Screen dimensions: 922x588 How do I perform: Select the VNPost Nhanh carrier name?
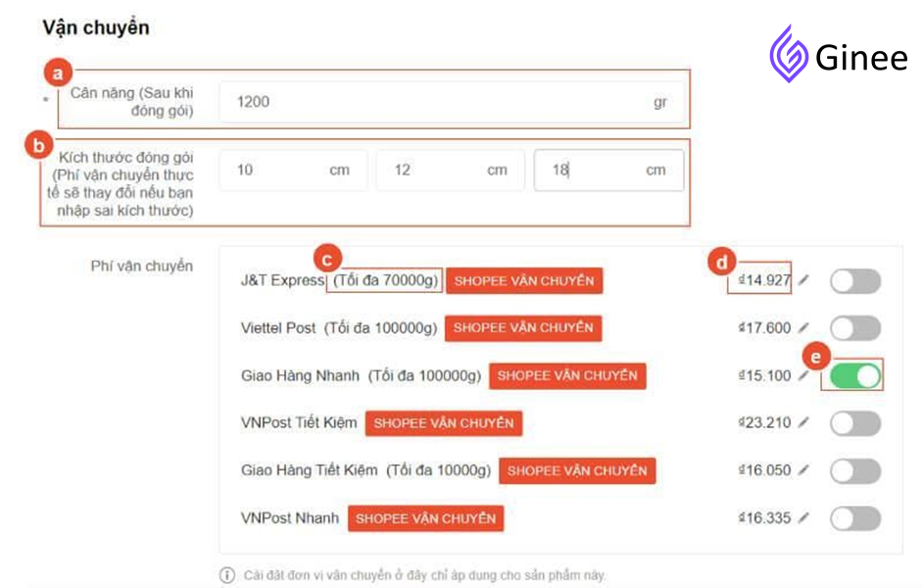tap(290, 518)
